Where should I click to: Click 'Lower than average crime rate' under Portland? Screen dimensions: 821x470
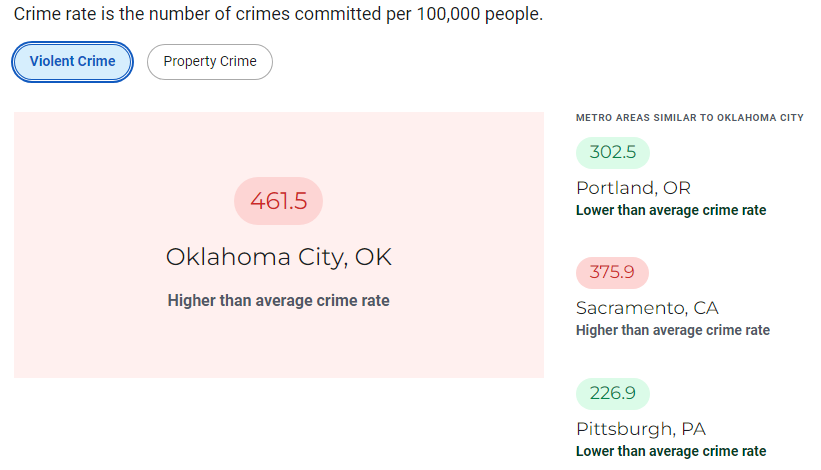tap(671, 210)
